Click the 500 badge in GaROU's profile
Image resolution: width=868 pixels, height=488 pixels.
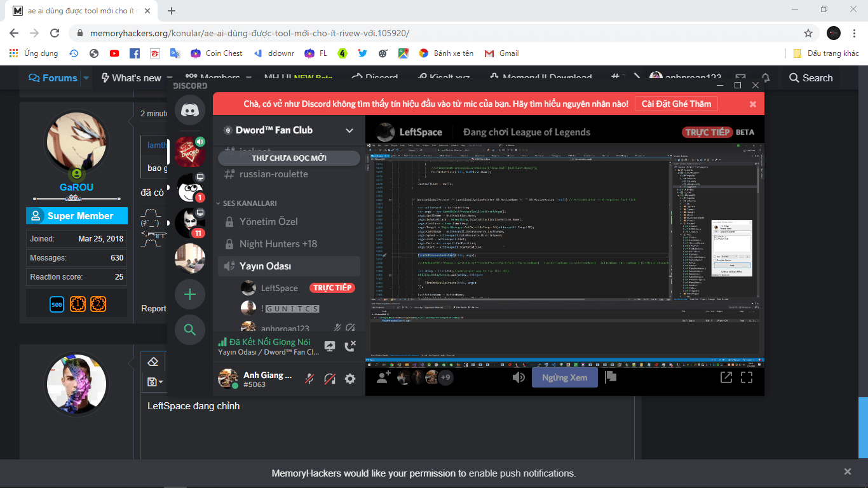pyautogui.click(x=57, y=304)
